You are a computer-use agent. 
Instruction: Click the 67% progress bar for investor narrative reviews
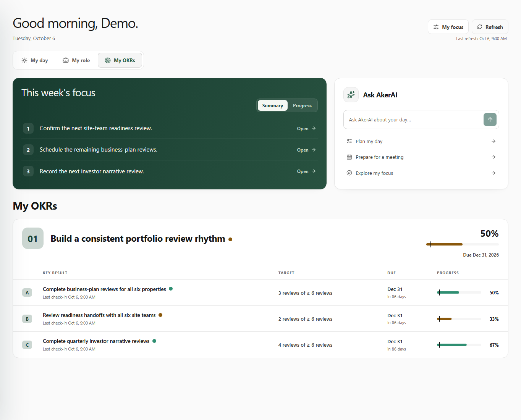pos(459,345)
